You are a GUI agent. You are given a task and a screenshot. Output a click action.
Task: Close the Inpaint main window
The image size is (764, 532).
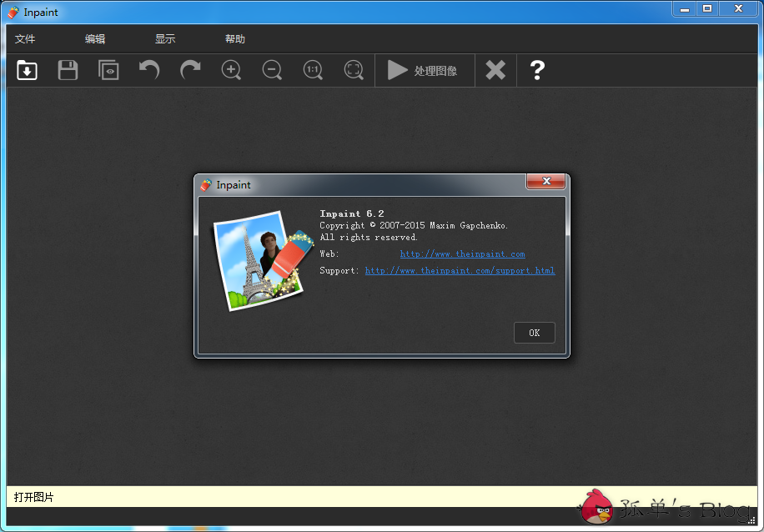pyautogui.click(x=738, y=9)
